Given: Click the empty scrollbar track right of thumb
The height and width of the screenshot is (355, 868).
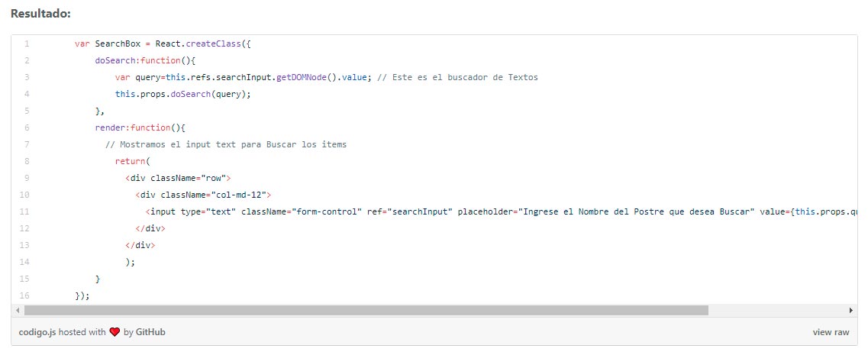Looking at the screenshot, I should 777,310.
